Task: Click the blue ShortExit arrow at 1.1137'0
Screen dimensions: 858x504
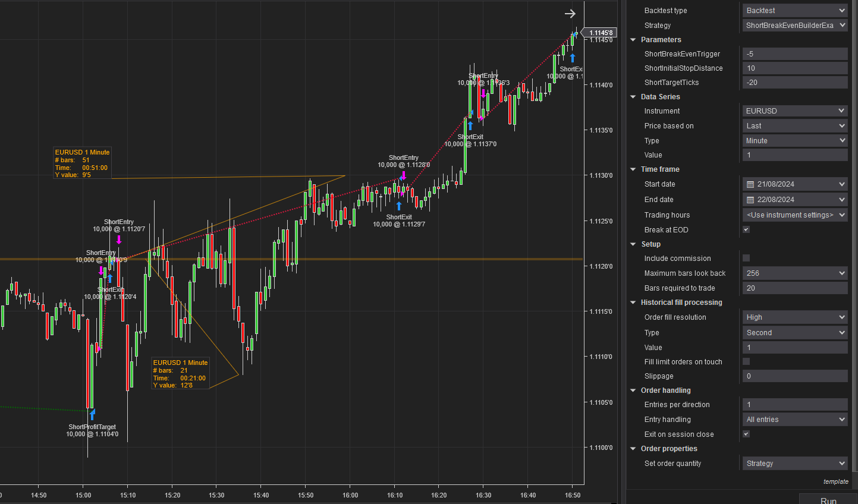Action: (x=470, y=126)
